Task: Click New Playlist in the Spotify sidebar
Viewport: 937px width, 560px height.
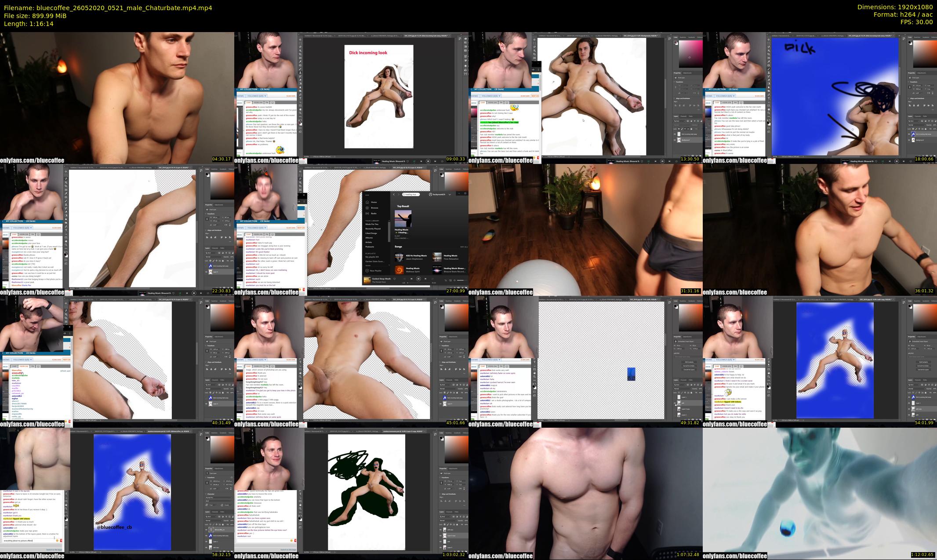Action: [375, 271]
